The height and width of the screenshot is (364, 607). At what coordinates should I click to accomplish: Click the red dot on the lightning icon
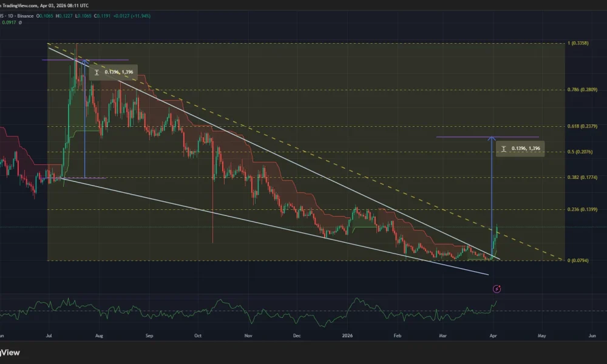click(x=500, y=286)
